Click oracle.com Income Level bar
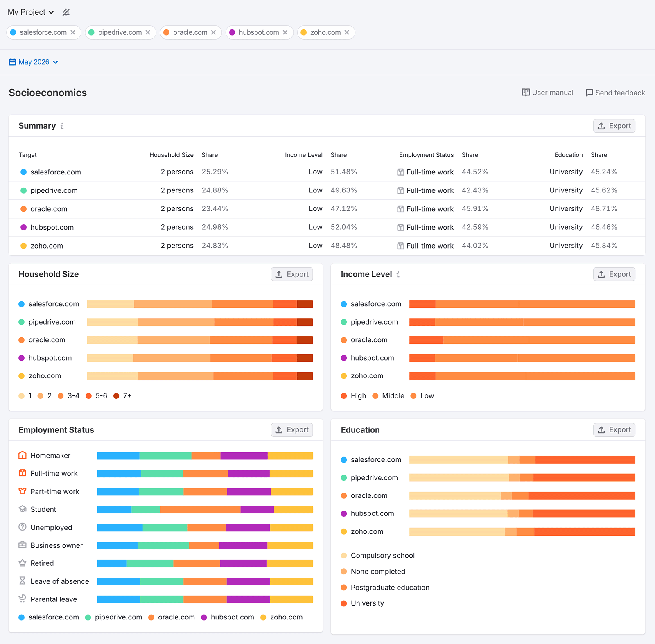655x644 pixels. (x=522, y=340)
